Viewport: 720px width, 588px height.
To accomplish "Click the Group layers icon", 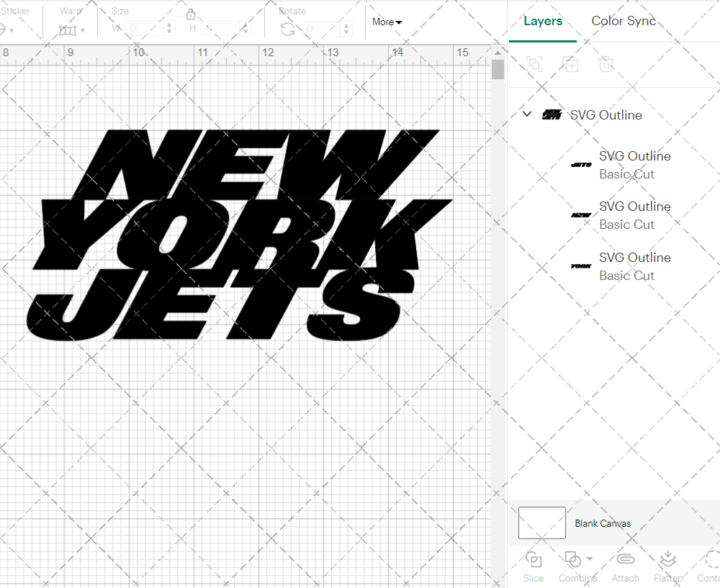I will [x=534, y=64].
